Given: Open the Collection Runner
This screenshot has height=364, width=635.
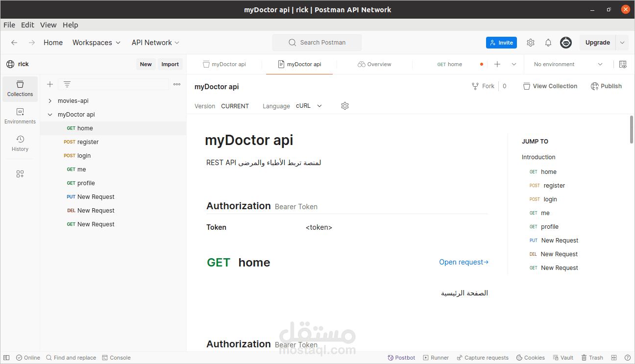Looking at the screenshot, I should coord(436,357).
